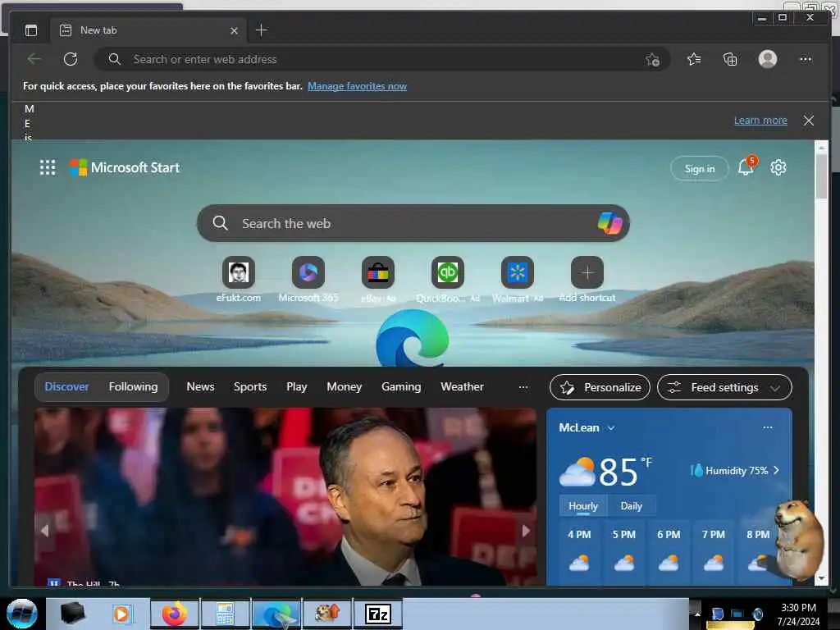The image size is (840, 630).
Task: Add a new browser tab
Action: (261, 30)
